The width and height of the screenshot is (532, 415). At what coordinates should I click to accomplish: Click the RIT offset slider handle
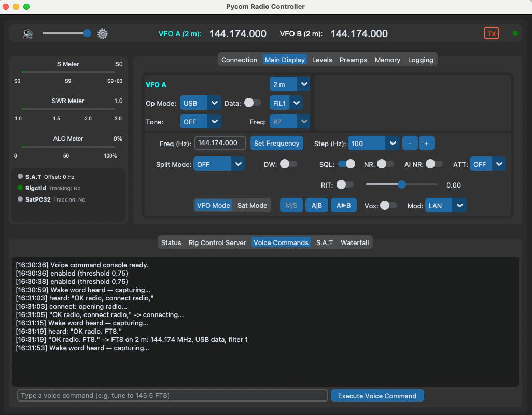pos(402,184)
